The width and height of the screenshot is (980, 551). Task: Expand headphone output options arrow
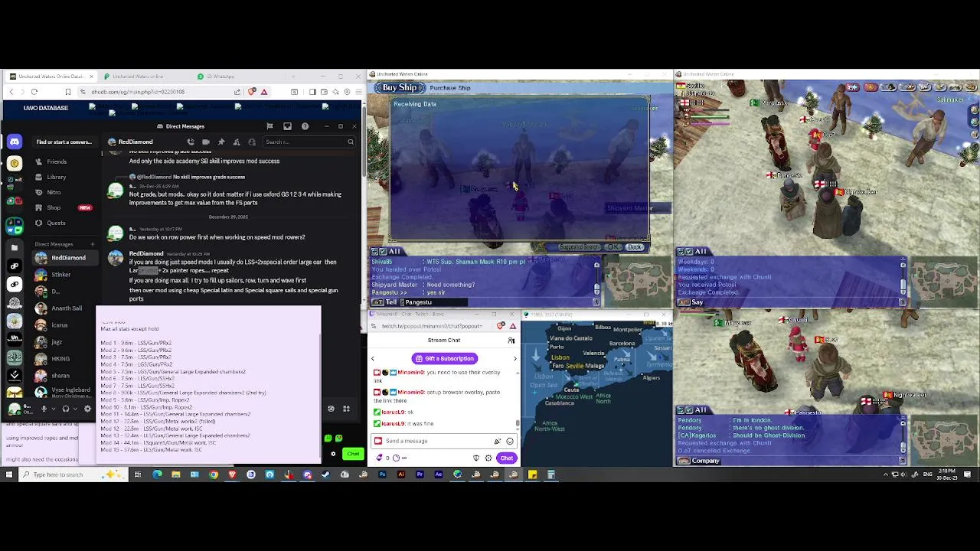74,409
